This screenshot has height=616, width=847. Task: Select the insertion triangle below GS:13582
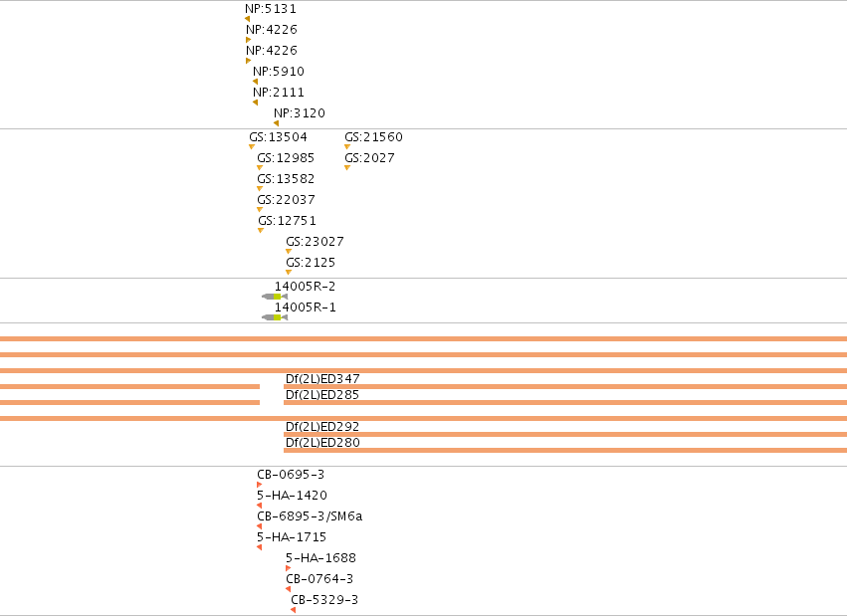click(x=260, y=189)
